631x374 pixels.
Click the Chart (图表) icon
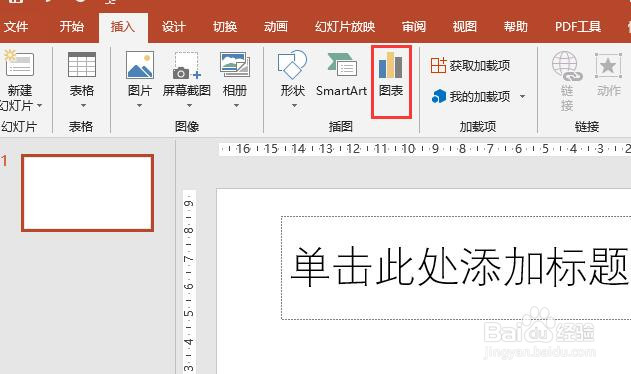[390, 65]
